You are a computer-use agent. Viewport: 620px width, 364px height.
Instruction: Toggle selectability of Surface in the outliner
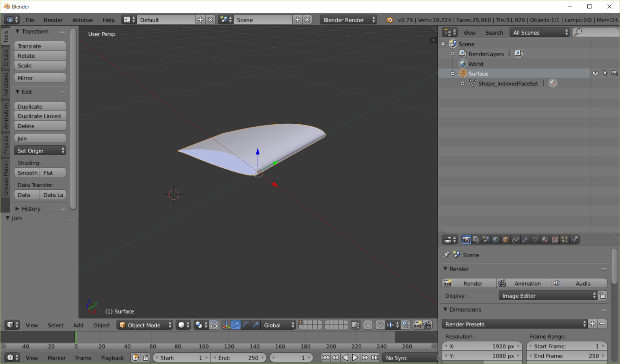click(605, 73)
